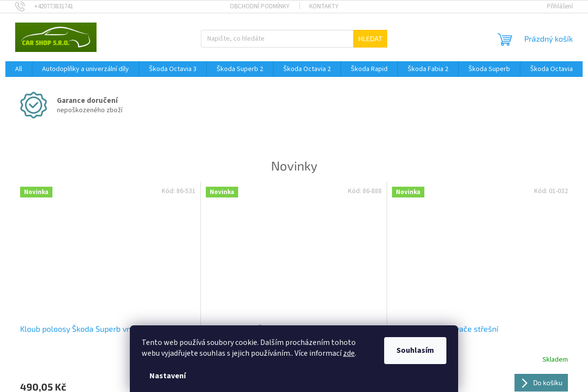Screen dimensions: 588x392
Task: Click the guarantee badge checkmark icon
Action: [33, 105]
